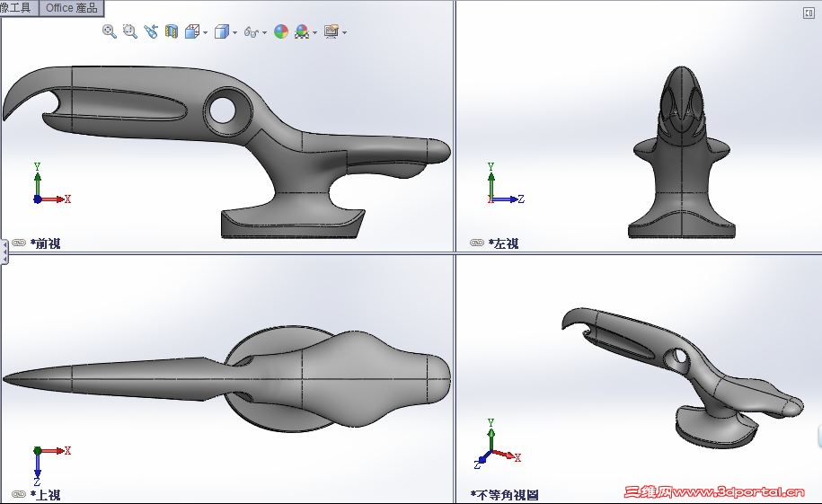Click the XZ triad in the top view
Screen dimensions: 822x504
(51, 465)
